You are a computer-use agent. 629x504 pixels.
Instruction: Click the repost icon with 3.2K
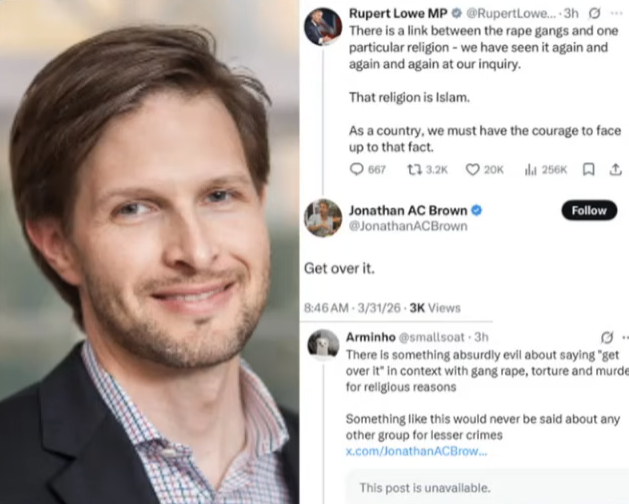point(414,170)
